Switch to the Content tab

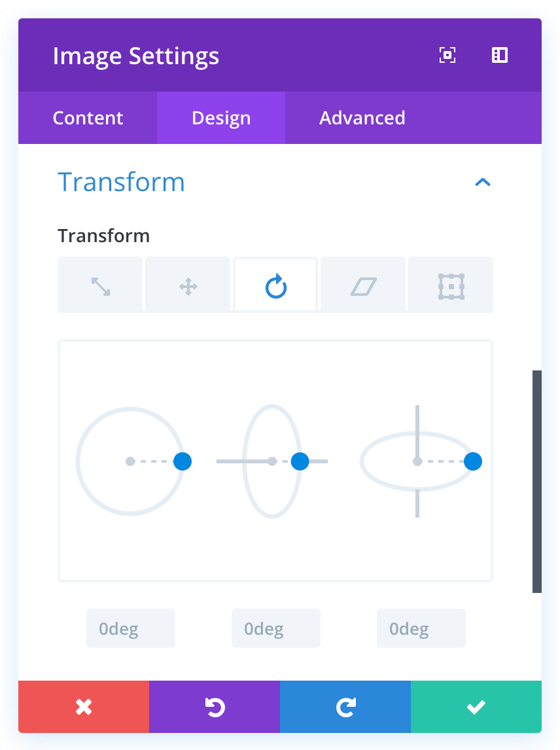click(88, 118)
